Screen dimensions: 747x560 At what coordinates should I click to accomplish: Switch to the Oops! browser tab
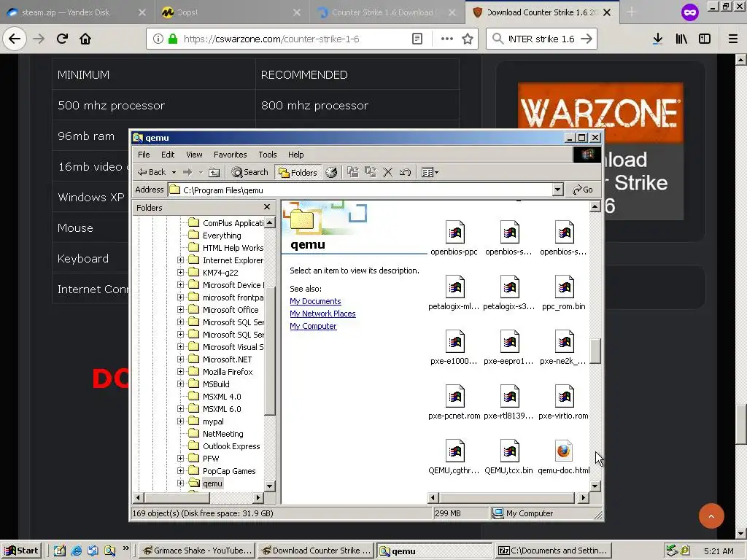tap(231, 12)
